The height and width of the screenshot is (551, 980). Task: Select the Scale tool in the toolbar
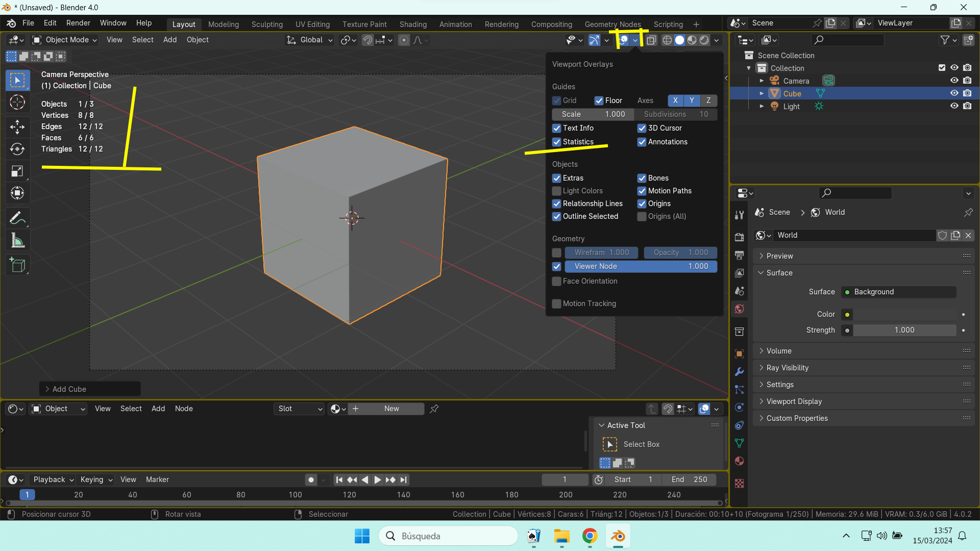17,171
